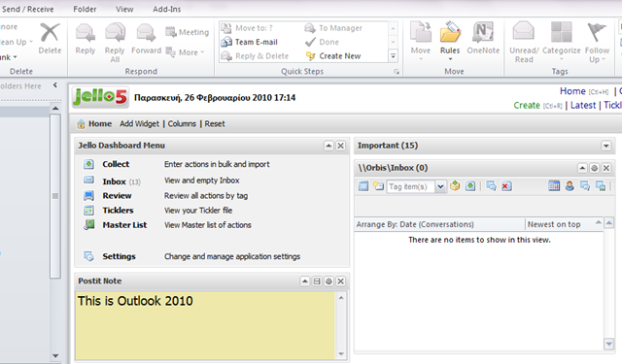This screenshot has width=622, height=364.
Task: Click the jello5 logo
Action: point(100,97)
